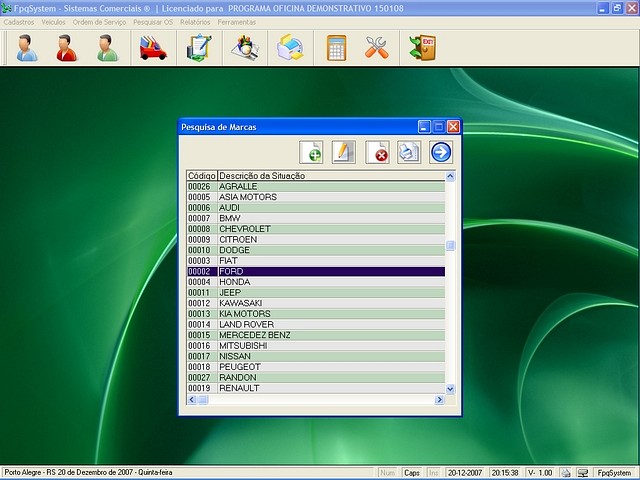Select the RANDON row
Viewport: 640px width, 480px height.
[x=316, y=378]
